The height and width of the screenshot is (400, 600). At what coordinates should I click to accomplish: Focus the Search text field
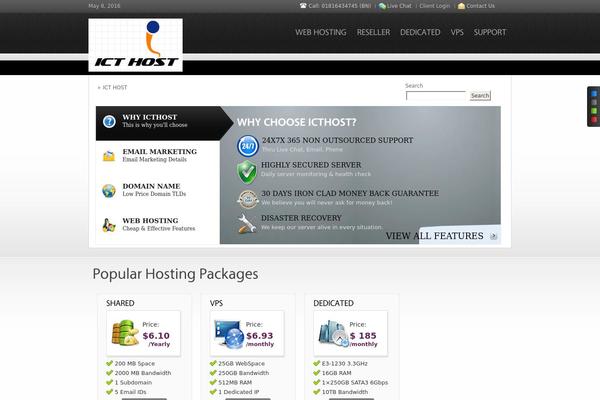pos(436,96)
